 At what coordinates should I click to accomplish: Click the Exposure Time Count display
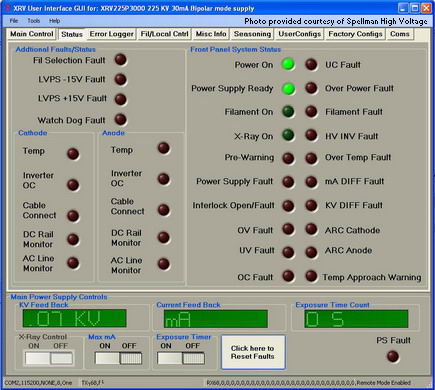tap(356, 319)
